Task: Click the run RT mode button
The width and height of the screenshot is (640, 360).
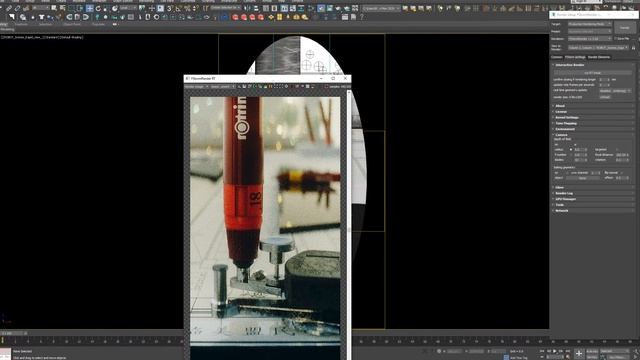Action: [593, 73]
